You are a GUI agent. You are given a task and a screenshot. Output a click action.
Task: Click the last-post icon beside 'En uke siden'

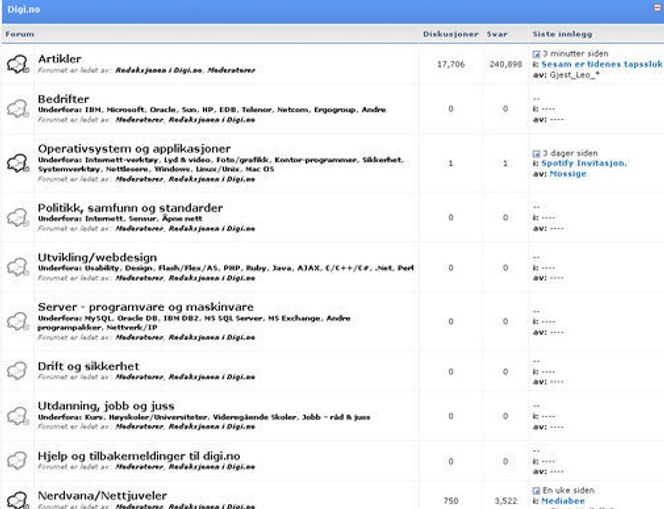pos(536,490)
